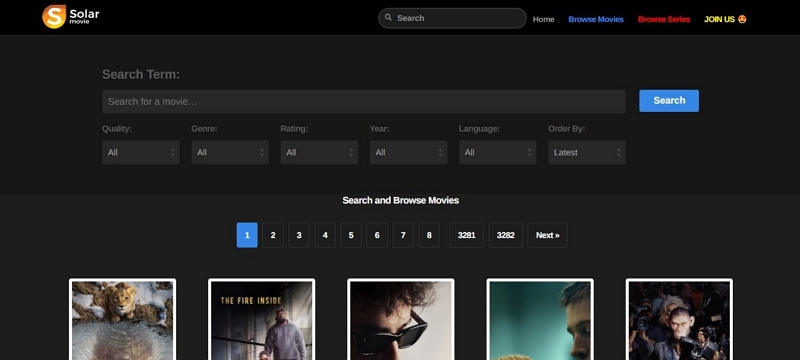Click the Solar Movie logo icon

(x=54, y=17)
